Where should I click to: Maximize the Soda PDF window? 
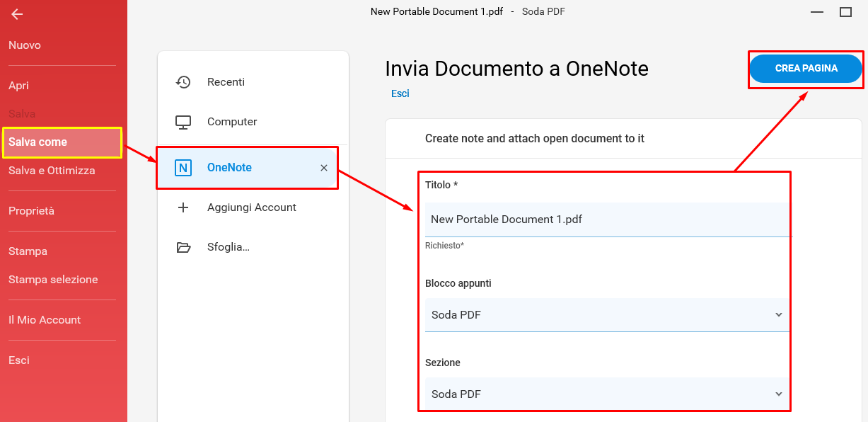coord(845,12)
